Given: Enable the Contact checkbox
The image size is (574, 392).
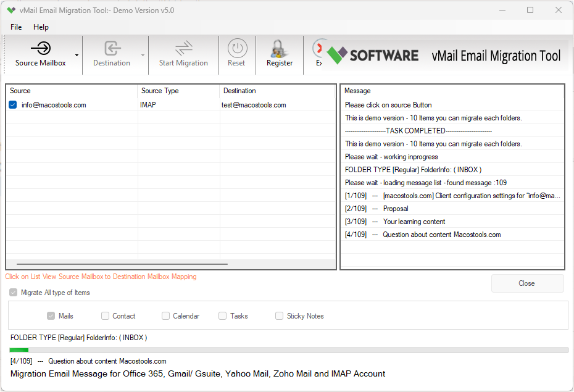Looking at the screenshot, I should pos(105,316).
